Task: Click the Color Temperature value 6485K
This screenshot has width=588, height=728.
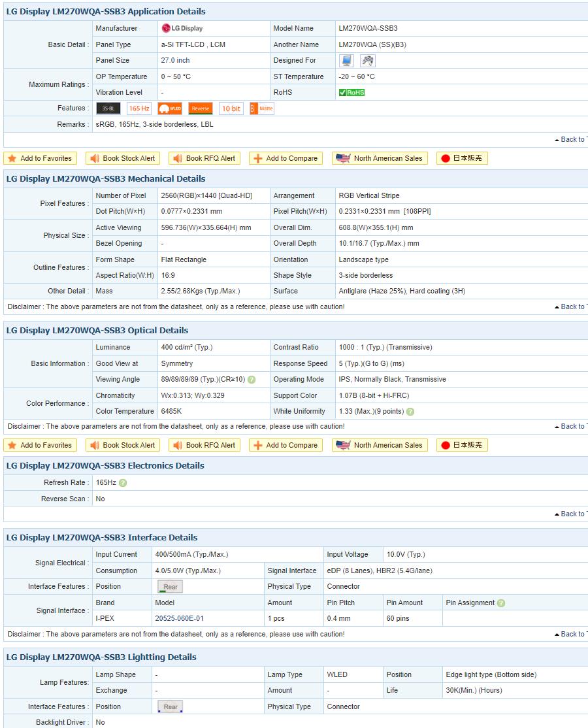Action: click(171, 411)
